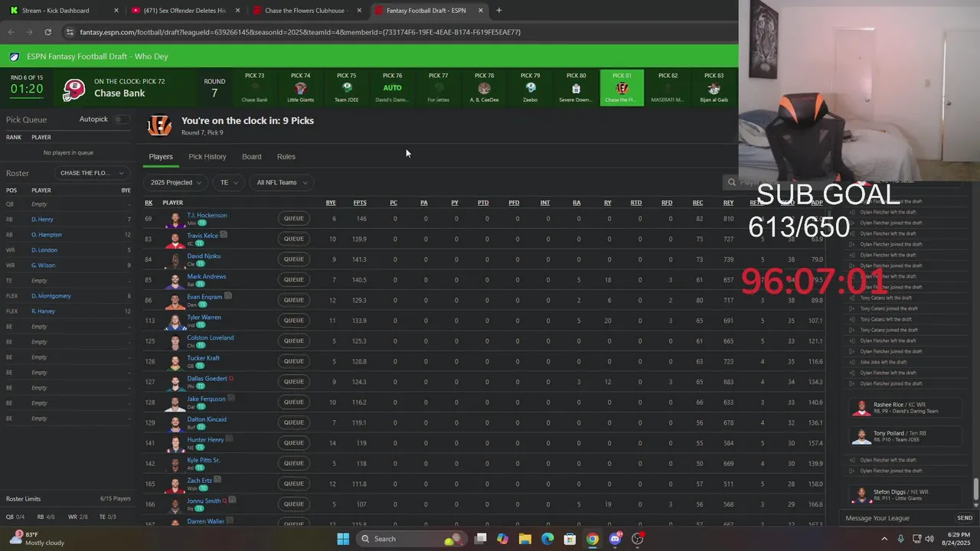Open Discord from the taskbar

(x=615, y=539)
